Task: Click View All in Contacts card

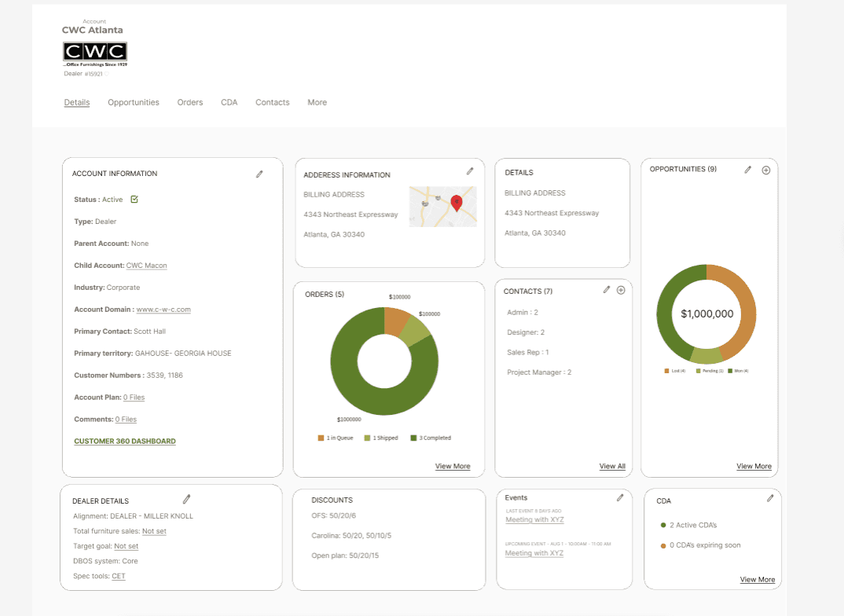Action: [612, 467]
